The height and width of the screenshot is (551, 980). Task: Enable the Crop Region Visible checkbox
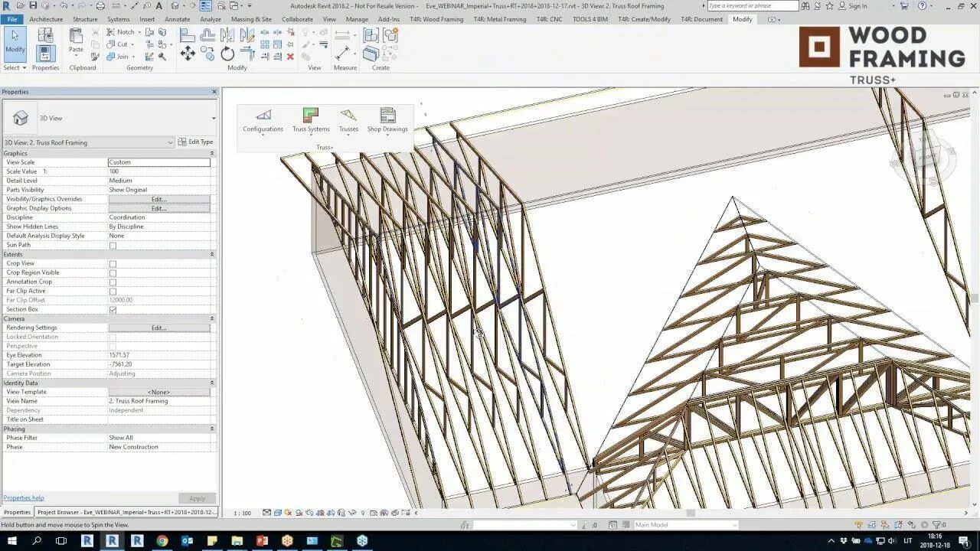pos(113,272)
